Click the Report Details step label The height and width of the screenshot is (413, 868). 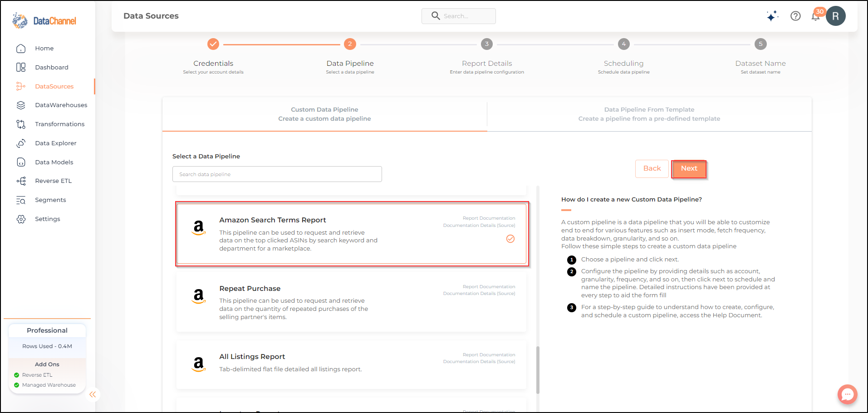[487, 64]
